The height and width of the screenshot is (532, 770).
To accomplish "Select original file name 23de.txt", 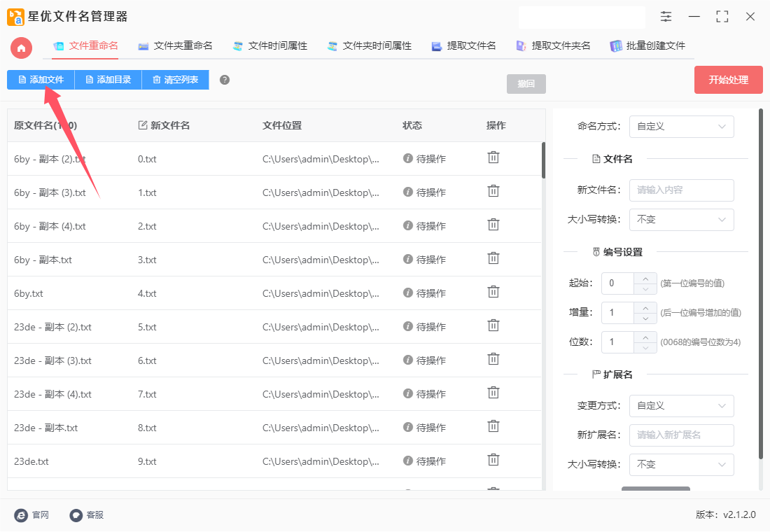I will [31, 462].
